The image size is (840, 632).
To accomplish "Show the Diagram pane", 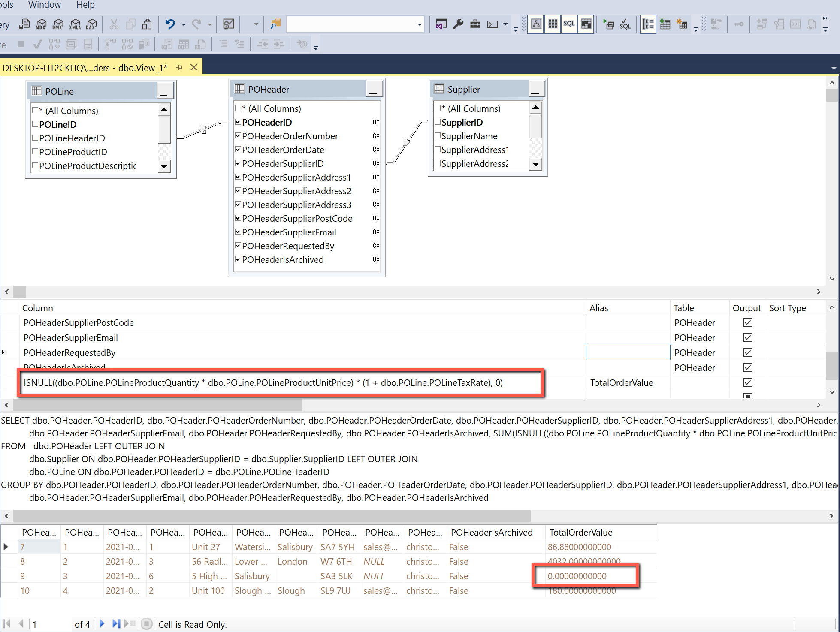I will (535, 24).
